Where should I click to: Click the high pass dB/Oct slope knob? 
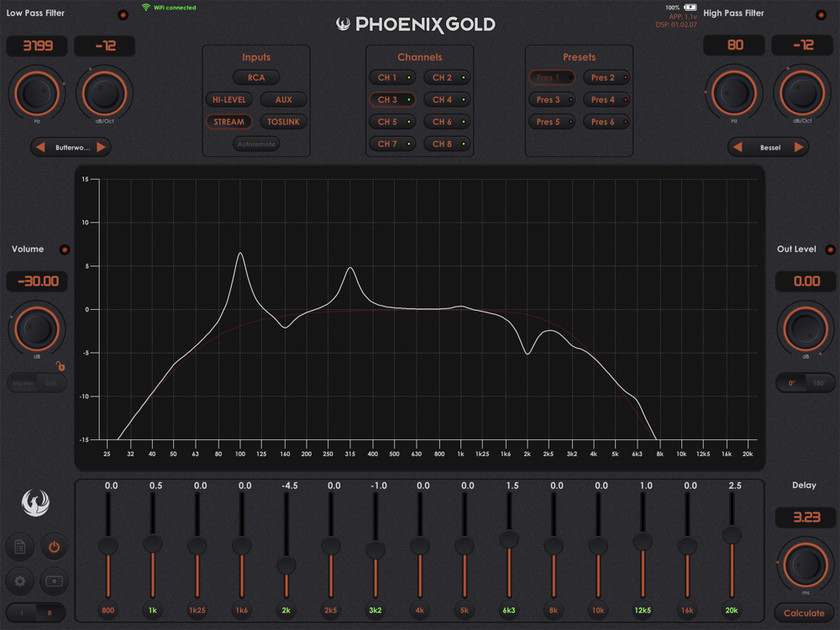pyautogui.click(x=802, y=92)
